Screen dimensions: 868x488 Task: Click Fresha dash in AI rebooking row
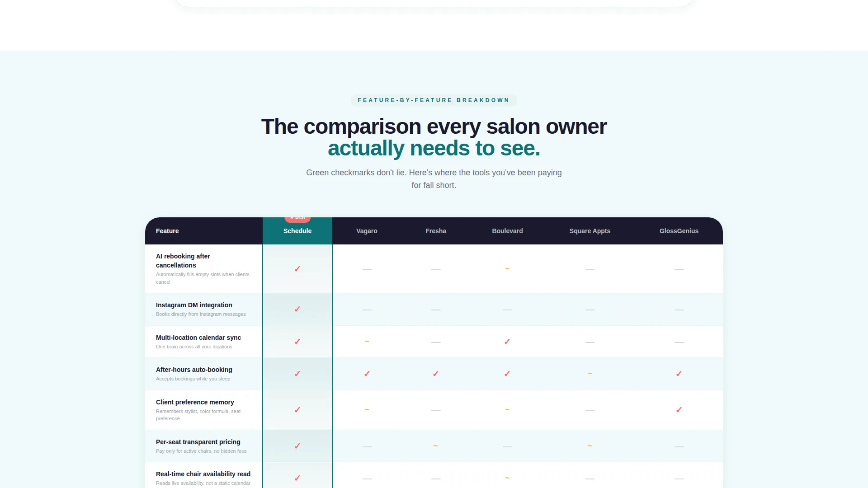(436, 269)
